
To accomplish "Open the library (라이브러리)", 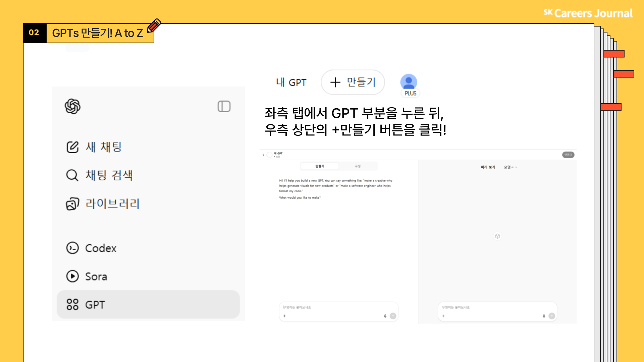I will point(103,203).
